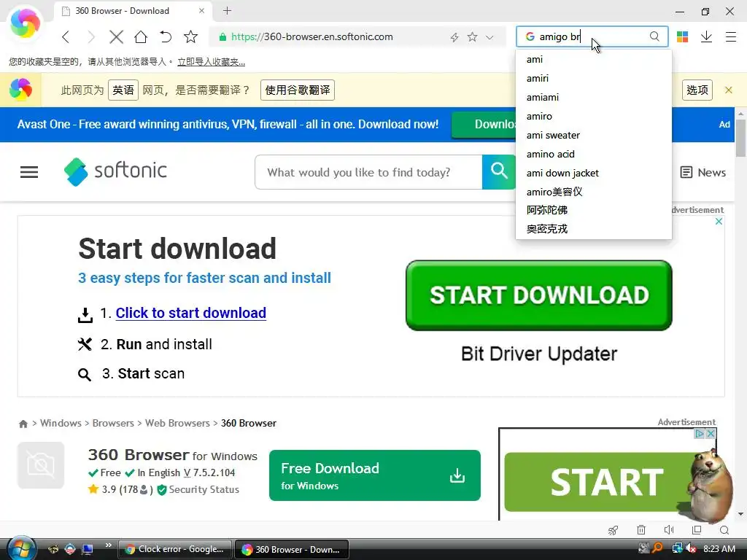Open the 英语 language dropdown in the translate bar
The width and height of the screenshot is (747, 560).
click(123, 90)
